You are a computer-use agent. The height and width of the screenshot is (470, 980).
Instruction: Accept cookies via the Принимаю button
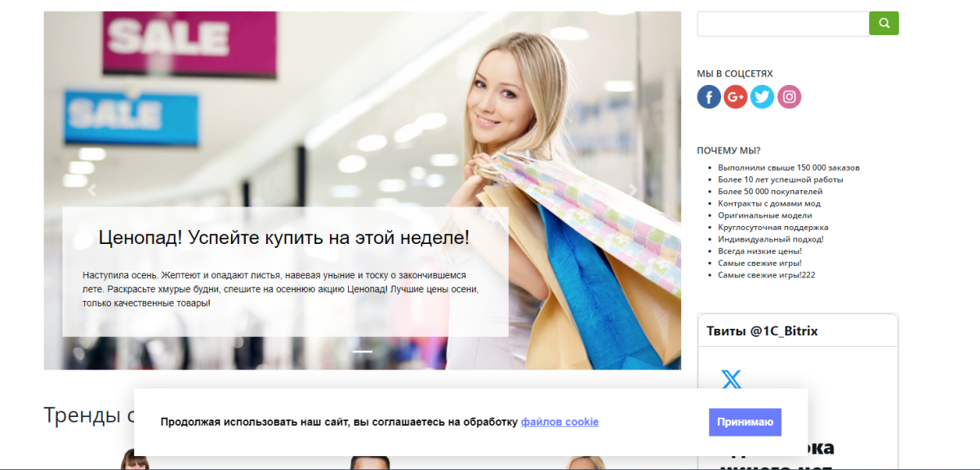[x=744, y=422]
